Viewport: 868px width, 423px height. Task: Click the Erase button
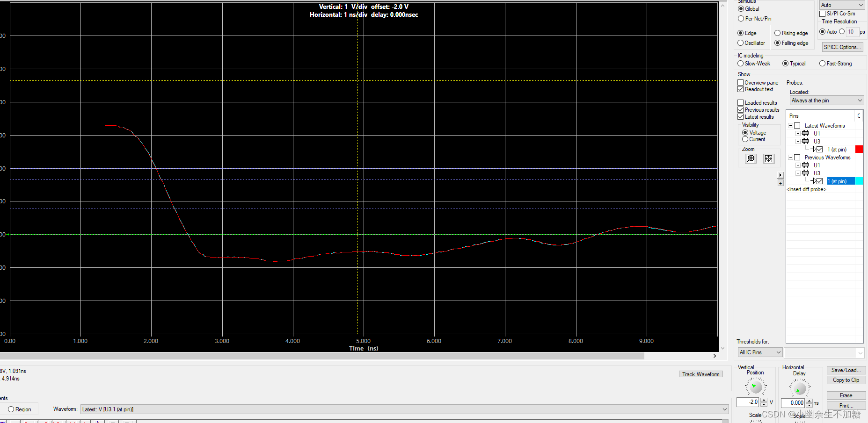846,395
